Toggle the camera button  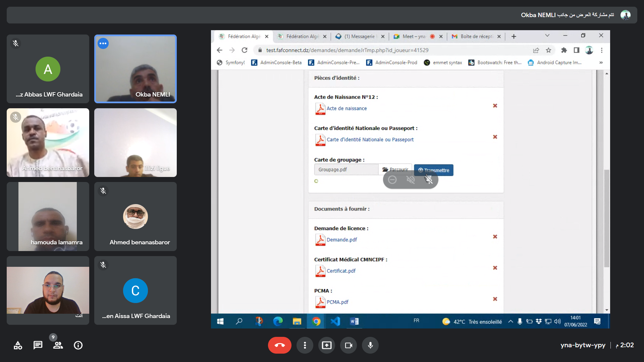(348, 345)
